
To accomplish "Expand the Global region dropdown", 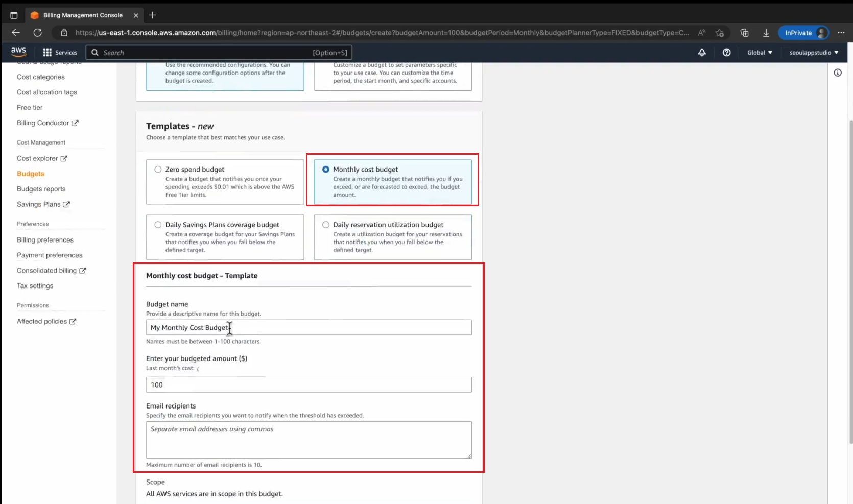I will coord(760,53).
